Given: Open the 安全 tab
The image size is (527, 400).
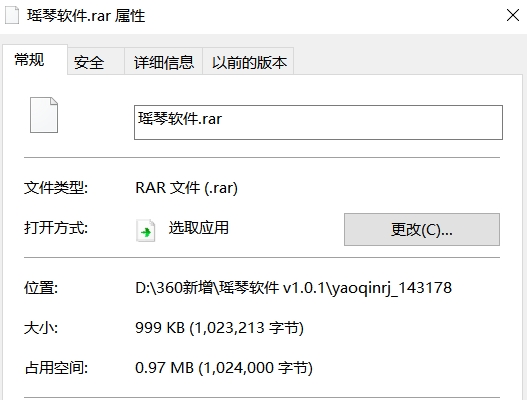Looking at the screenshot, I should 96,62.
